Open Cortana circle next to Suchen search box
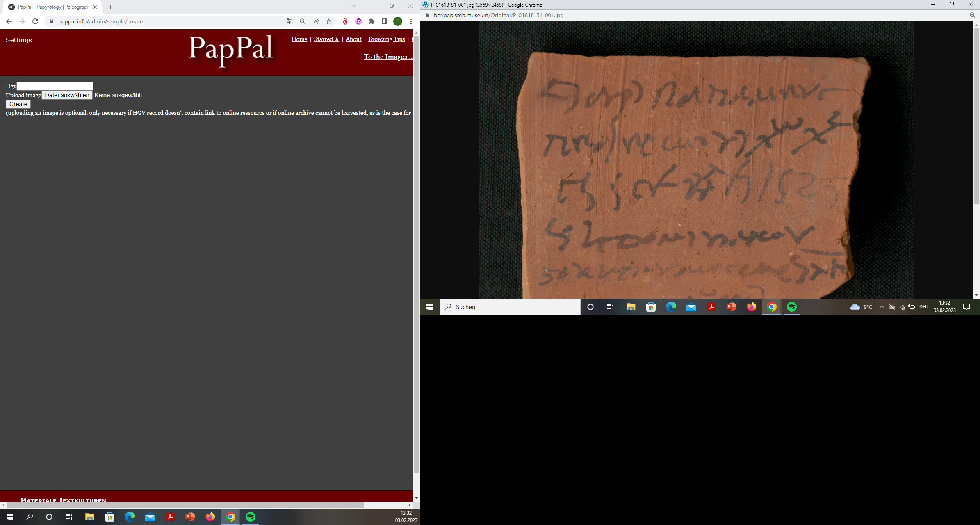980x525 pixels. tap(590, 307)
